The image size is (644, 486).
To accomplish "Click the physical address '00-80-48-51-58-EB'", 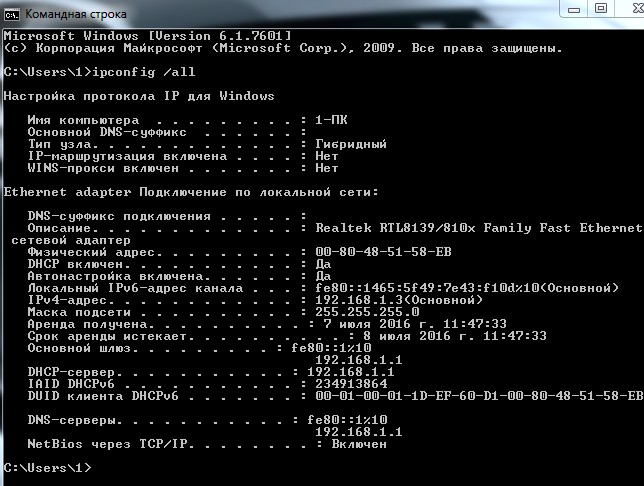I will point(383,252).
